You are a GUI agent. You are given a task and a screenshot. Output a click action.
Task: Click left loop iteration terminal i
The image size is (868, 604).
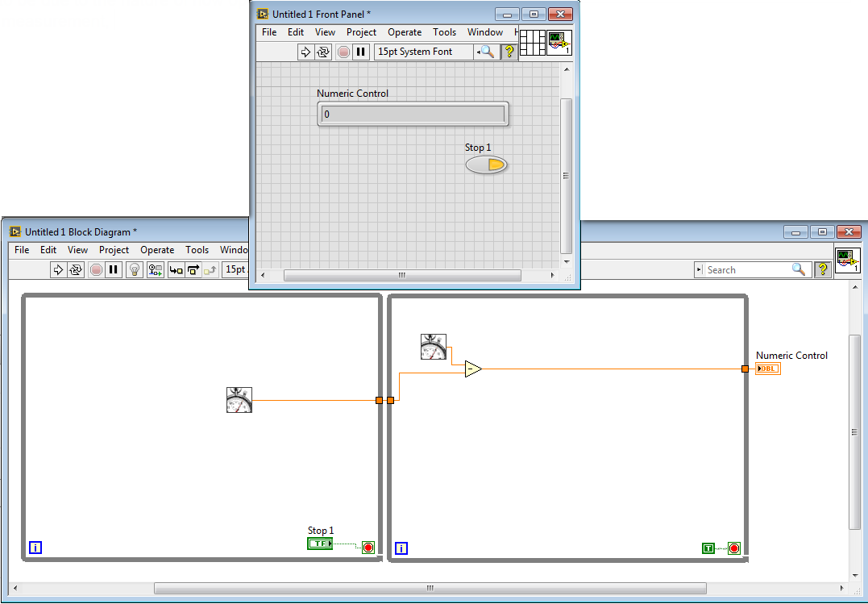(35, 548)
